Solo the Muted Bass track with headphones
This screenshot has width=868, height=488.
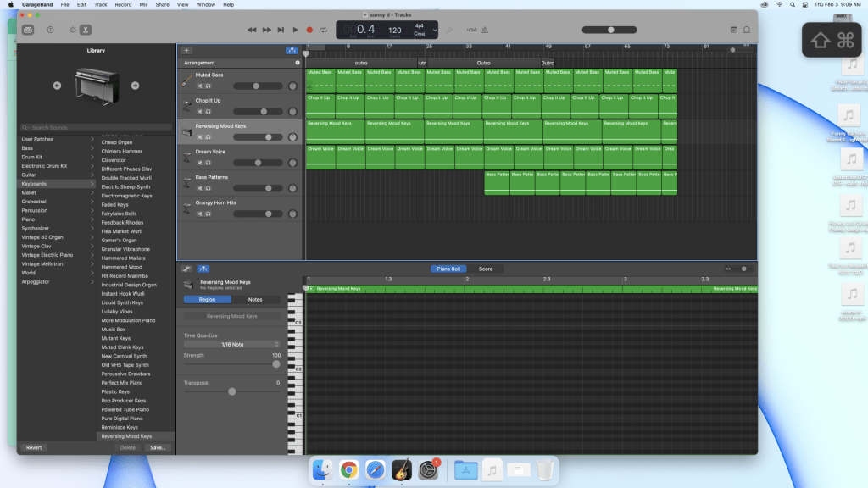209,86
